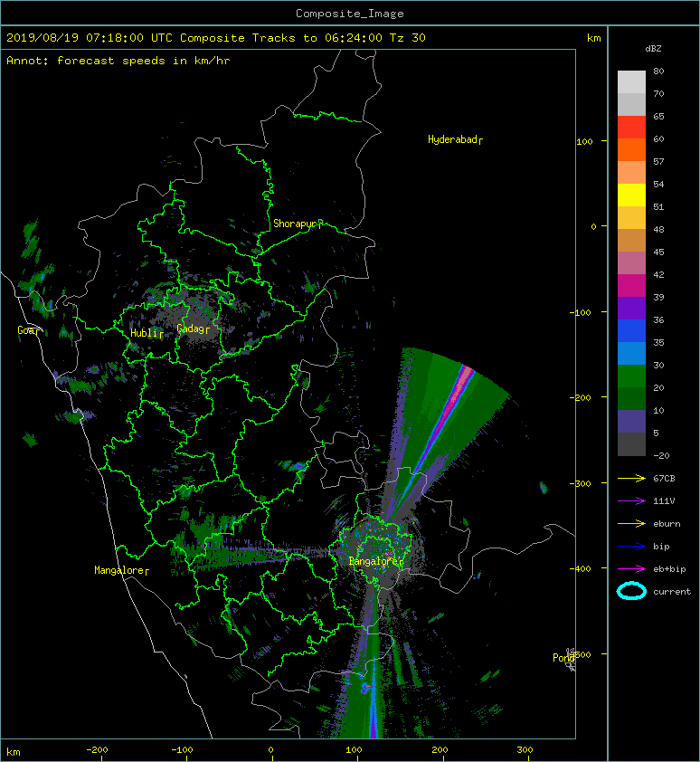This screenshot has height=762, width=700.
Task: Click the 67CB legend label
Action: coord(664,479)
